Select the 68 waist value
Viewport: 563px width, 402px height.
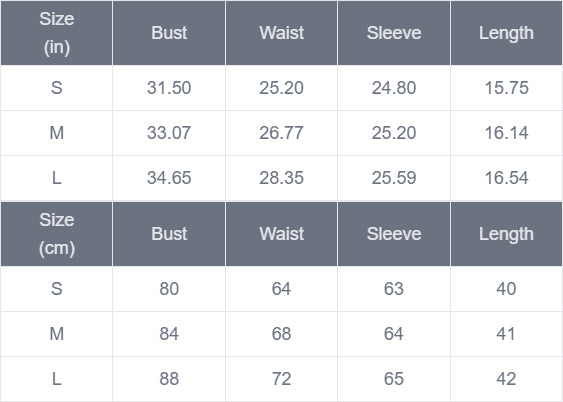281,334
